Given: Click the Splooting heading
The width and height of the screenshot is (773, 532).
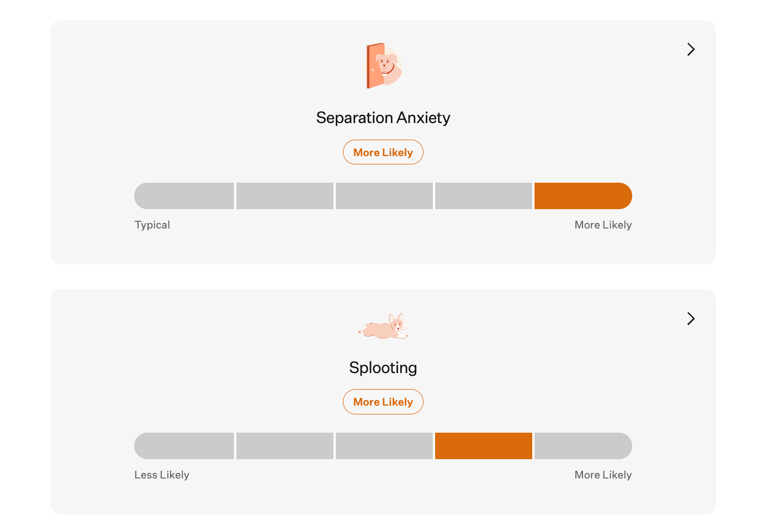Looking at the screenshot, I should 383,368.
